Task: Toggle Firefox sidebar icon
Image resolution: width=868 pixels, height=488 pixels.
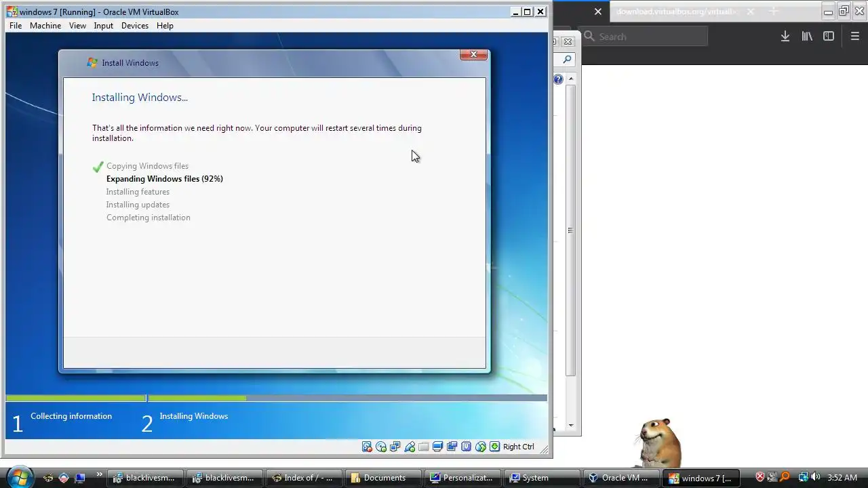Action: tap(829, 37)
